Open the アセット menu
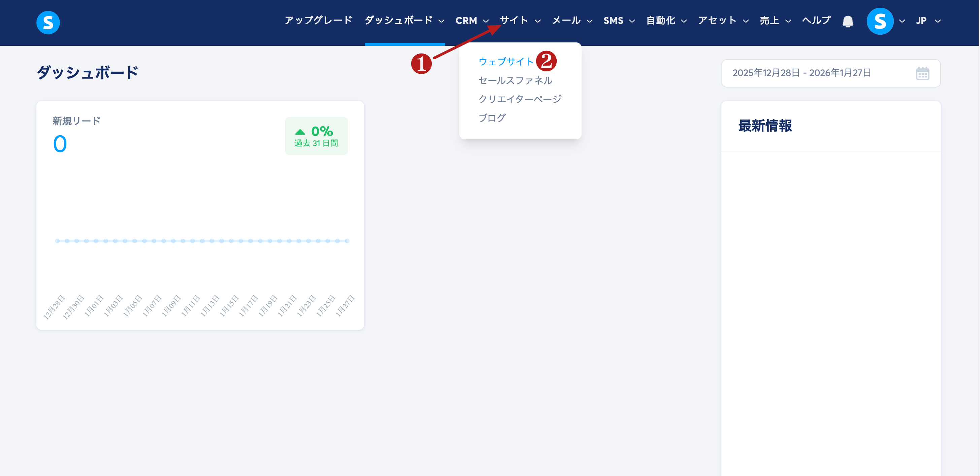980x476 pixels. (723, 21)
